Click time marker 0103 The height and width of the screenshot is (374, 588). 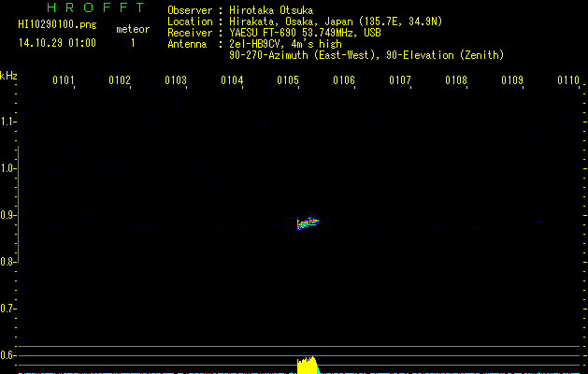click(x=176, y=80)
